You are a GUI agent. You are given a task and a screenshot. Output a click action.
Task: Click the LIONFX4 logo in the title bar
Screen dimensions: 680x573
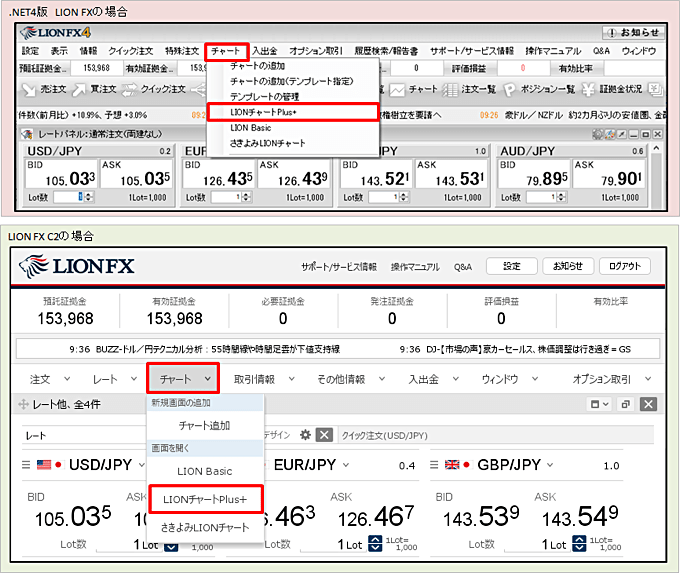[x=56, y=33]
